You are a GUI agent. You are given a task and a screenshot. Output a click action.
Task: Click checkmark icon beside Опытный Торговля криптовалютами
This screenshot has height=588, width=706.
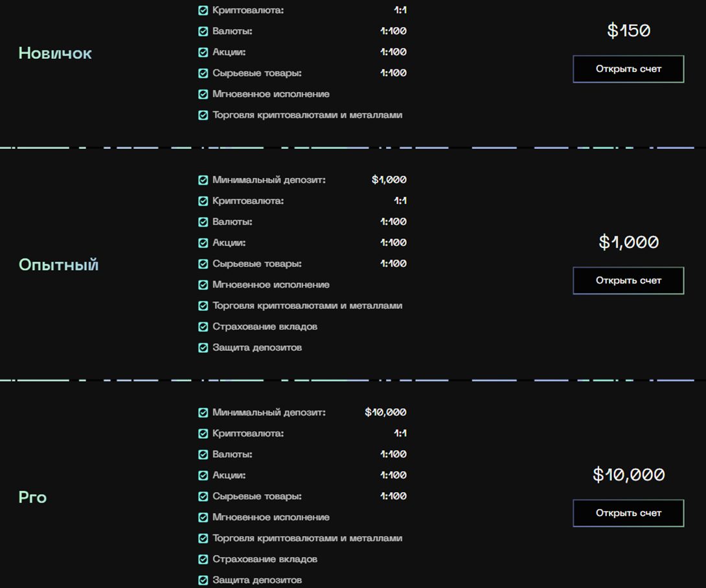tap(203, 306)
